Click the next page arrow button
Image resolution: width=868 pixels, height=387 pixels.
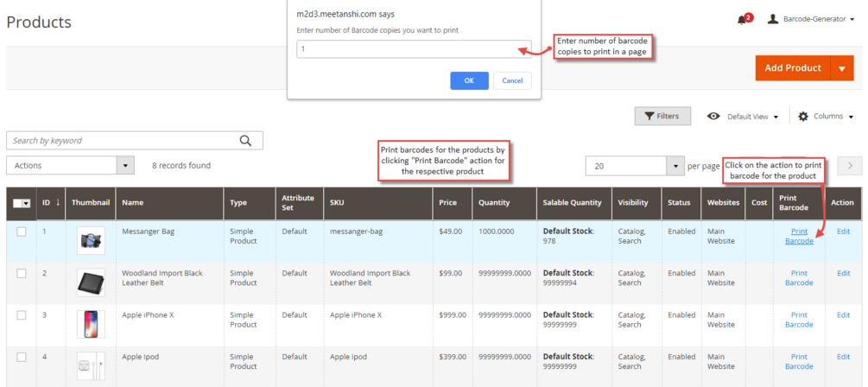tap(850, 166)
